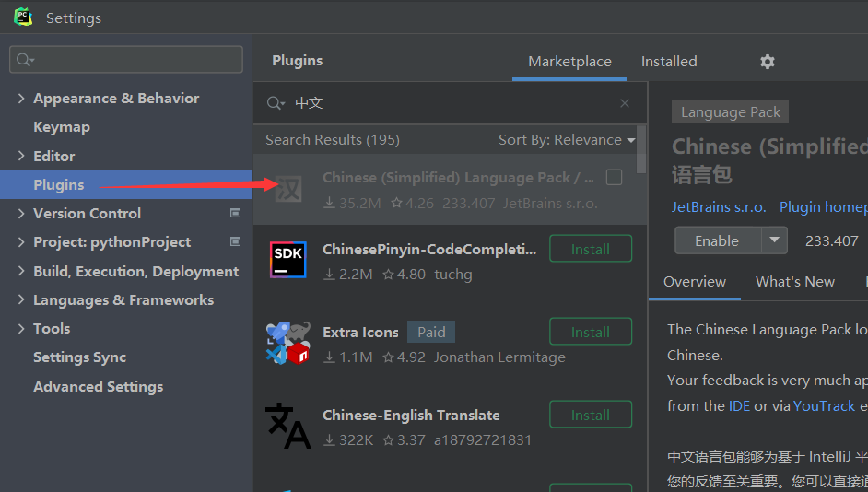
Task: Open JetBrains s.r.o. vendor link
Action: pos(719,207)
